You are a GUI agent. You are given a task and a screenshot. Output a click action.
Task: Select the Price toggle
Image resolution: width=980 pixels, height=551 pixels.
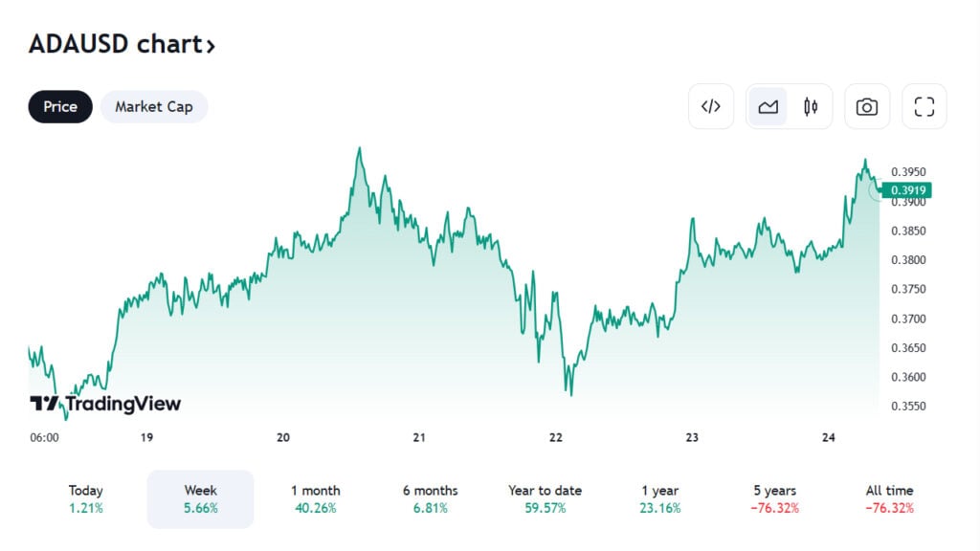pos(60,106)
